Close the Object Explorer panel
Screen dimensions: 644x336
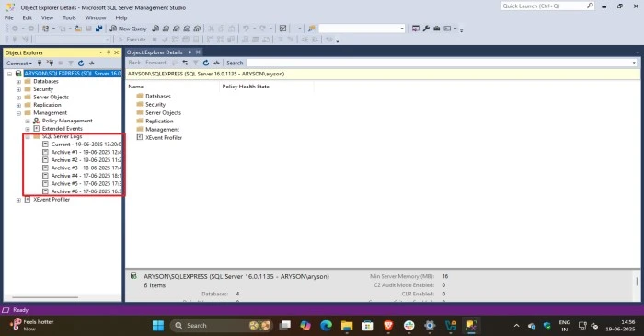117,52
